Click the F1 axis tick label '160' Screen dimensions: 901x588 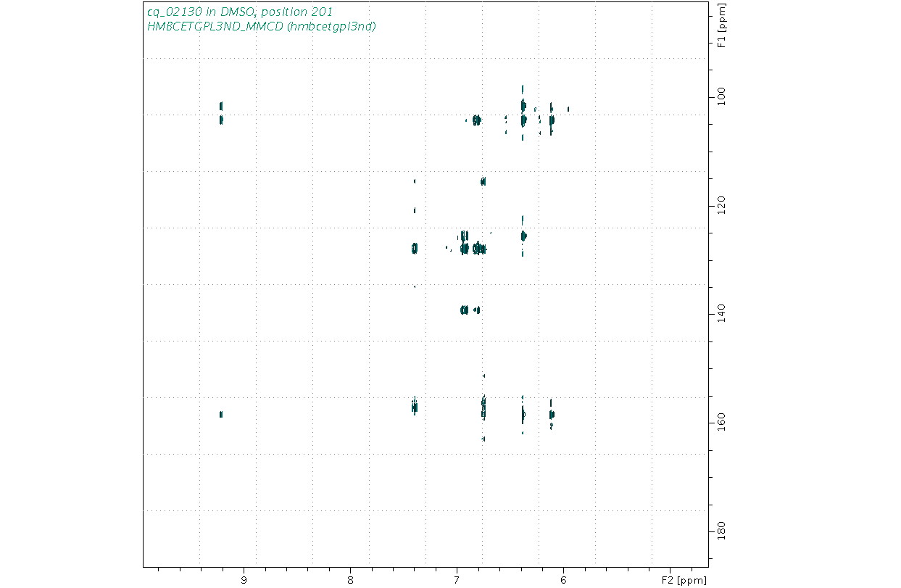(721, 423)
